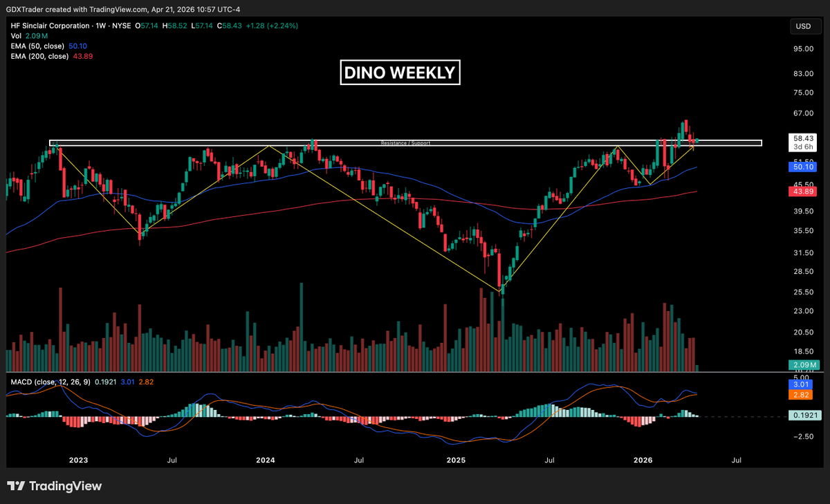Click the orange 2.82 signal value tag
Viewport: 830px width, 504px height.
(x=803, y=394)
